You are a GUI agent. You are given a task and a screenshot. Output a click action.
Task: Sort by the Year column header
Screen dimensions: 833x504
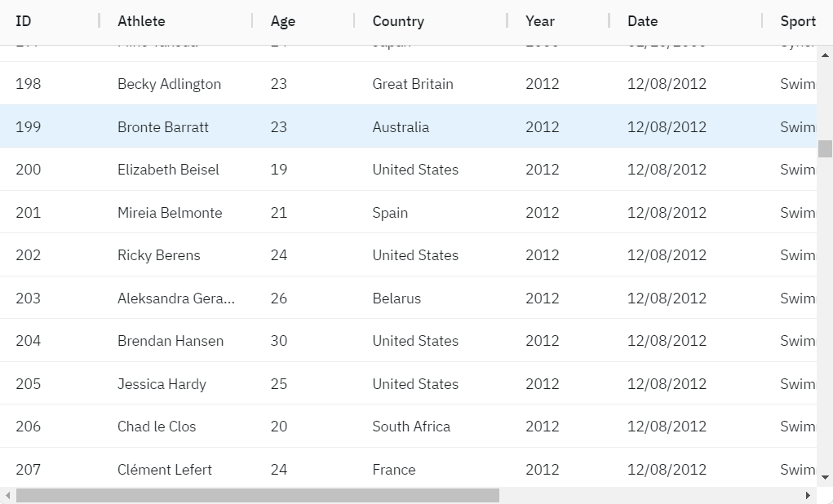(x=540, y=21)
